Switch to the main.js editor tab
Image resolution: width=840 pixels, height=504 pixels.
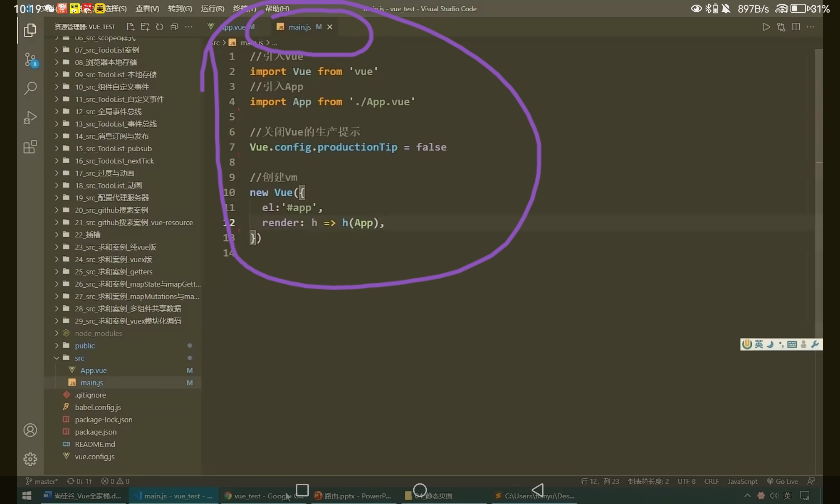[299, 27]
